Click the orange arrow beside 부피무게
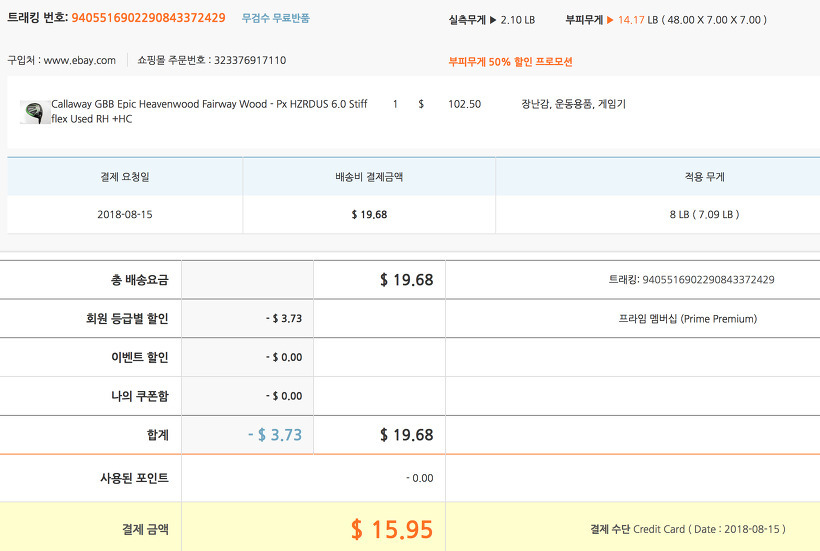 [610, 20]
